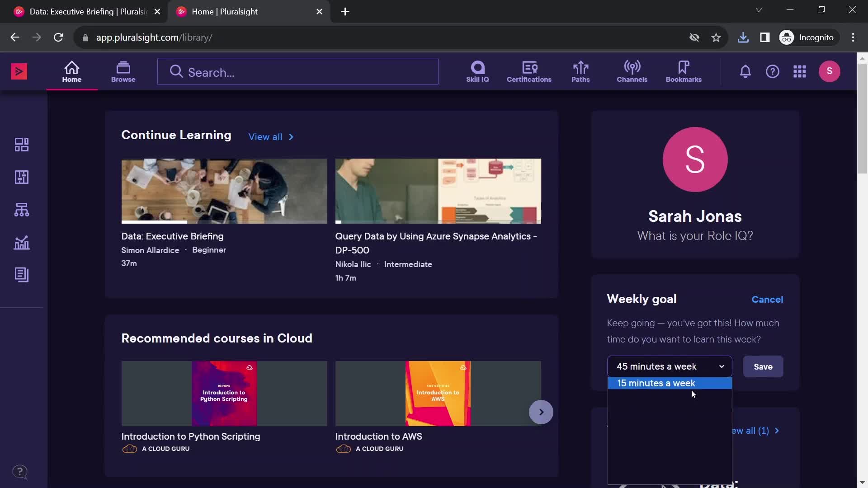Screen dimensions: 868x488
Task: Click the Simon Allardice author name
Action: coord(150,250)
